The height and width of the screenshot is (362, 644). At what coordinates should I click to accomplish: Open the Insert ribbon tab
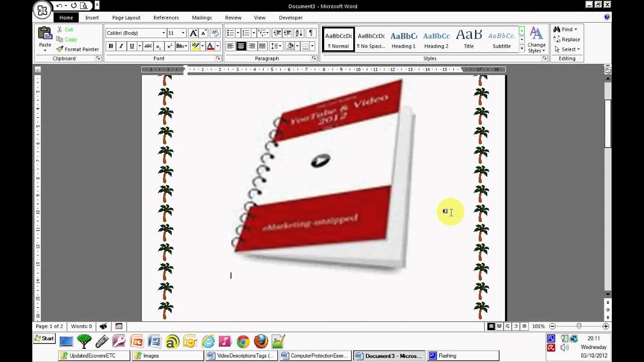[x=92, y=18]
